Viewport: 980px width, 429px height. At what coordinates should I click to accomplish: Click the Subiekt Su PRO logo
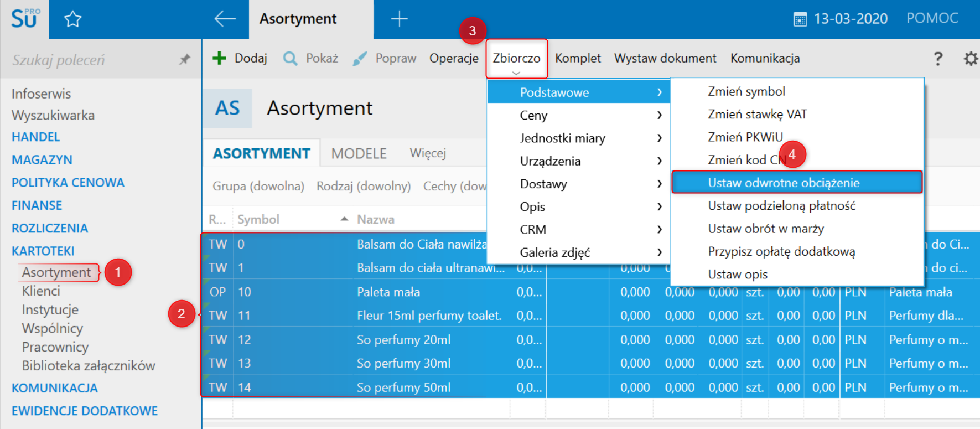pyautogui.click(x=25, y=19)
